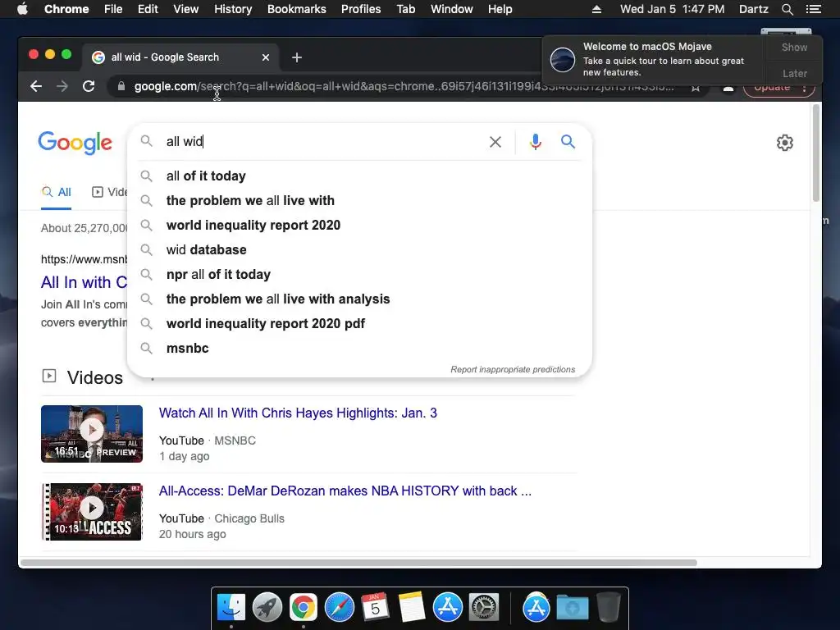Open 'Watch All In With Chris Hayes Highlights' link
The width and height of the screenshot is (840, 630).
point(298,413)
